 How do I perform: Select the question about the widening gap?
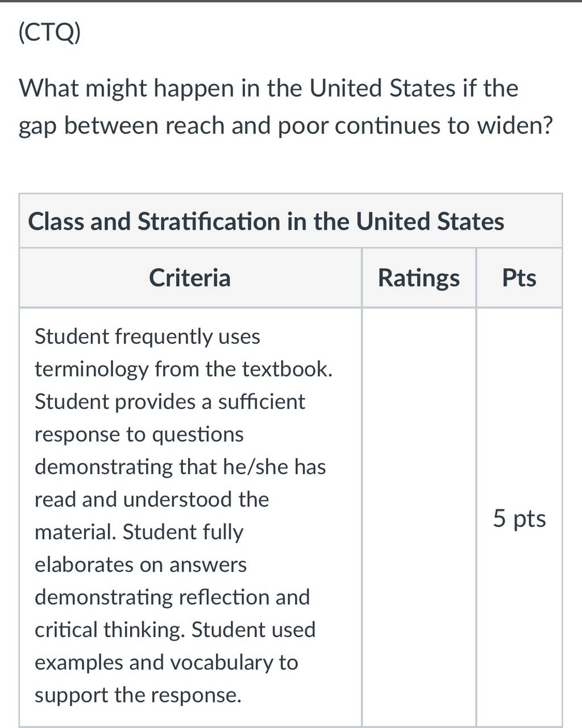coord(286,107)
